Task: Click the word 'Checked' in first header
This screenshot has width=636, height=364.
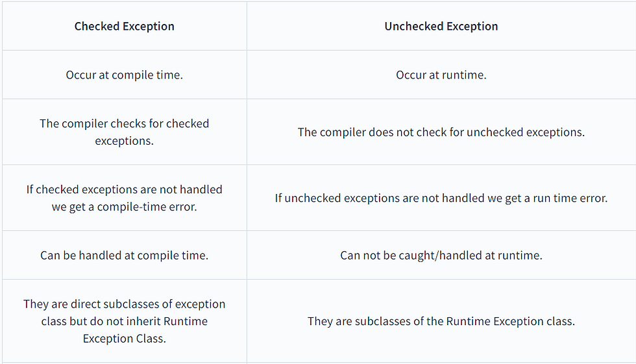Action: coord(97,27)
